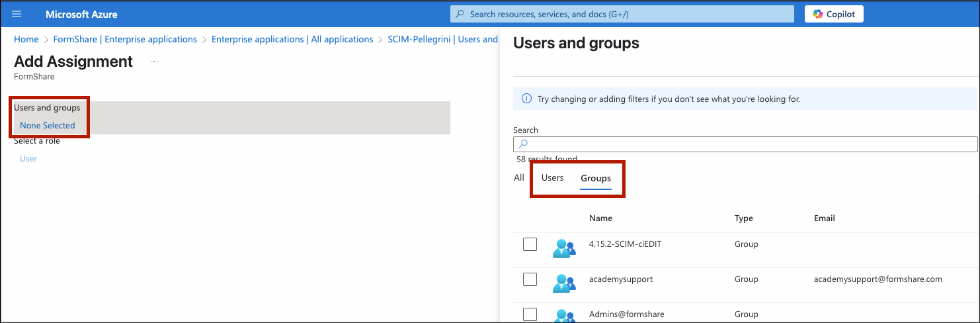The width and height of the screenshot is (980, 323).
Task: Click the Type cell of the academysupport row
Action: pos(746,279)
